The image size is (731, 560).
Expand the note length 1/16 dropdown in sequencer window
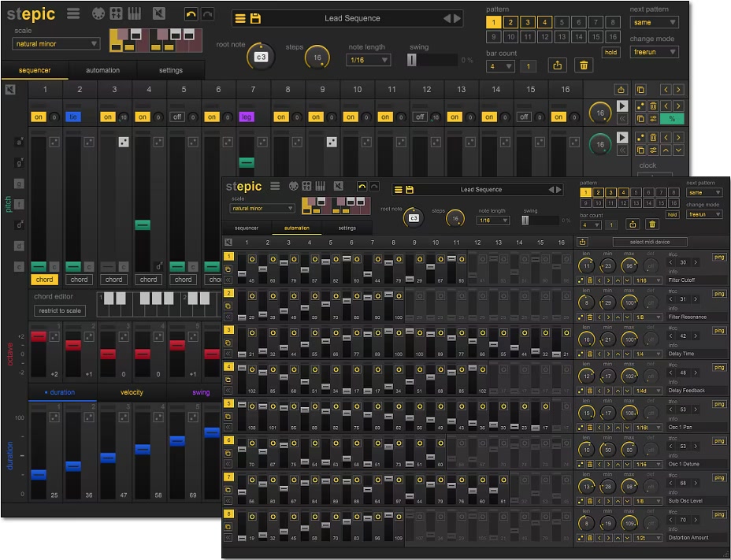(369, 60)
